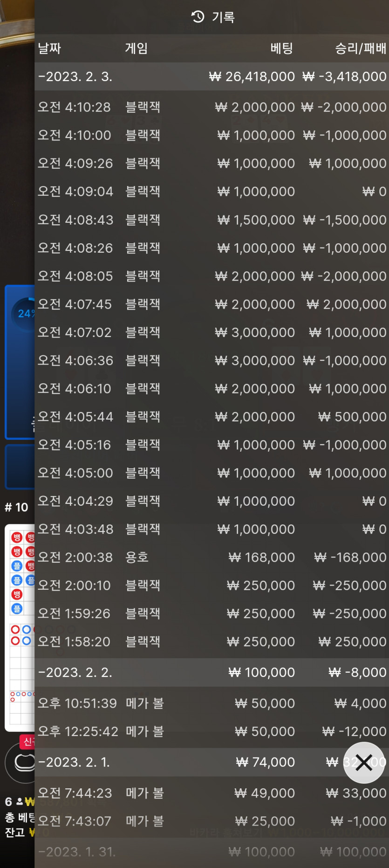The image size is (389, 868).
Task: Open the 오전 7:43:07 메가 볼 record
Action: click(212, 821)
